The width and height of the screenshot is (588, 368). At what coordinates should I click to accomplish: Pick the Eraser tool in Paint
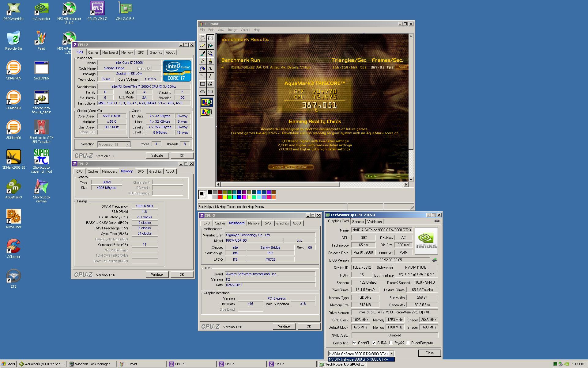coord(202,46)
